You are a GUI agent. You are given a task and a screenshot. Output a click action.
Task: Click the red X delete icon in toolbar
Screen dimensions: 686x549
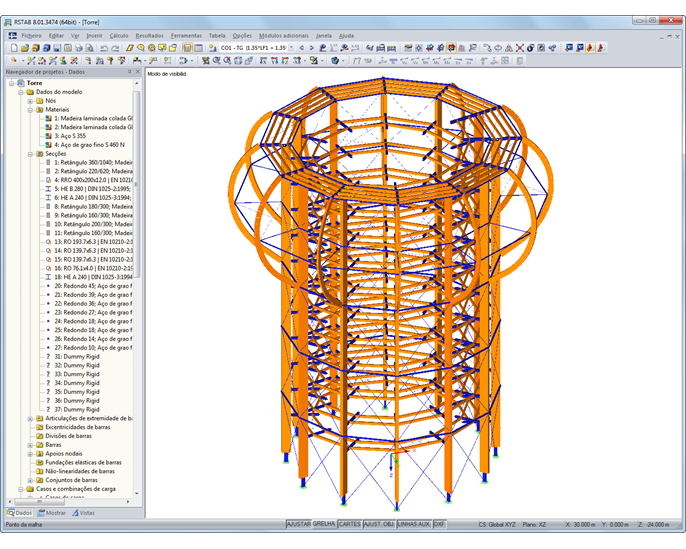pos(520,48)
